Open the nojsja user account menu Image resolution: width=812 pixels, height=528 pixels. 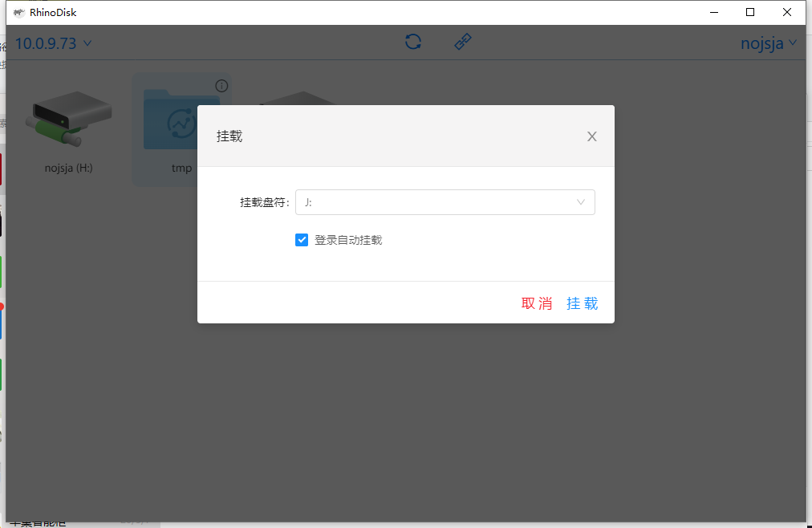click(x=768, y=43)
